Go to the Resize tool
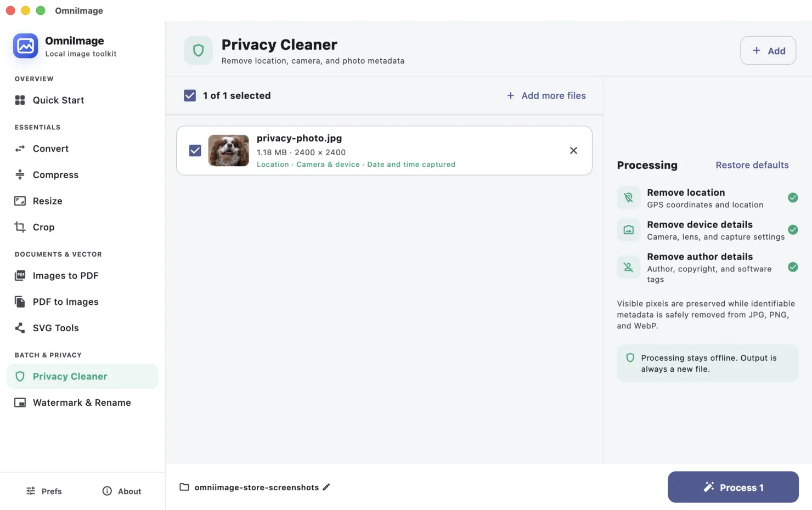 click(82, 201)
